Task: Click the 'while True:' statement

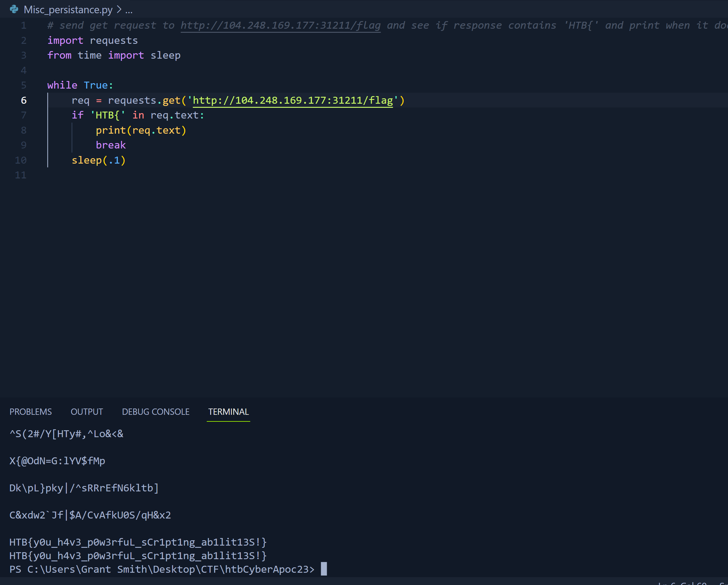Action: point(80,85)
